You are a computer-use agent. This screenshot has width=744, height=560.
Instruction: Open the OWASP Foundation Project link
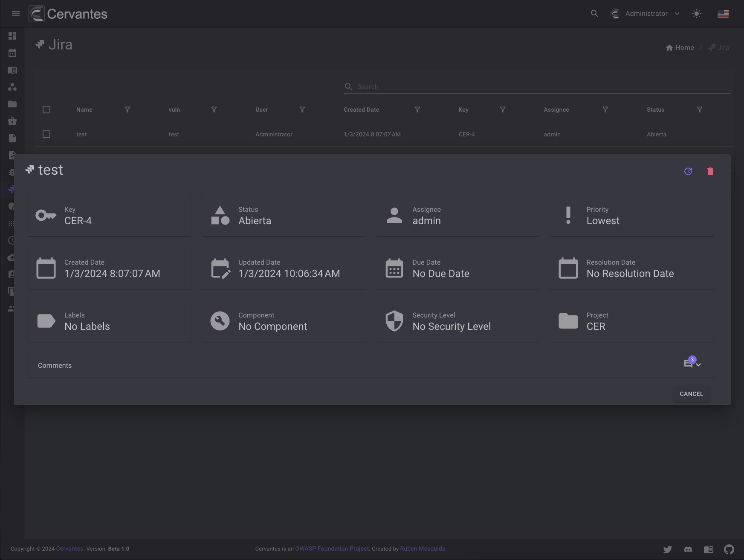(x=332, y=549)
